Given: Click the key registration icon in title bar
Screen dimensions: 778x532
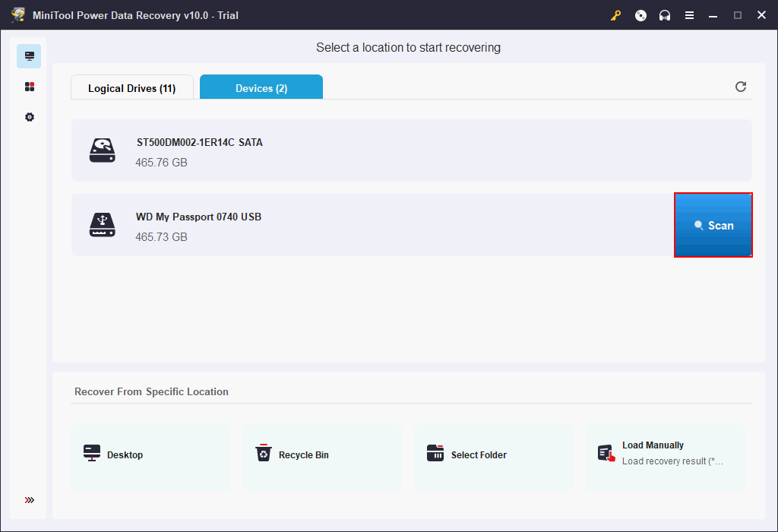Looking at the screenshot, I should point(615,14).
